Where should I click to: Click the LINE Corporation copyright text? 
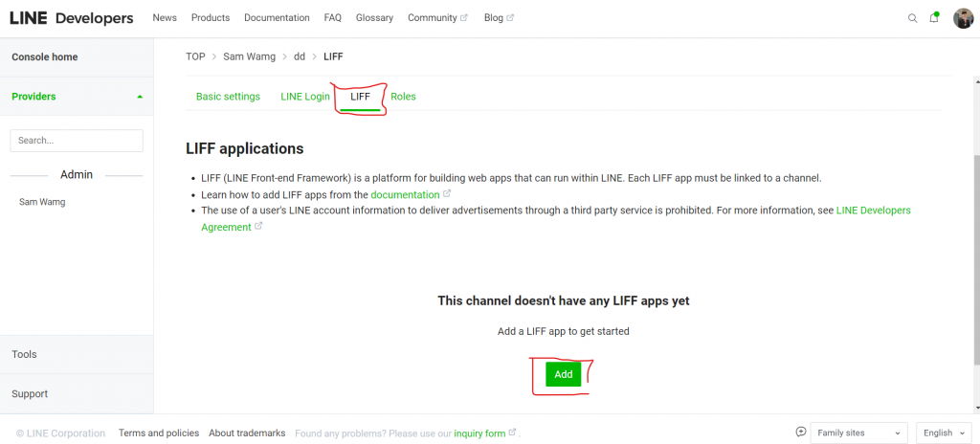coord(60,433)
